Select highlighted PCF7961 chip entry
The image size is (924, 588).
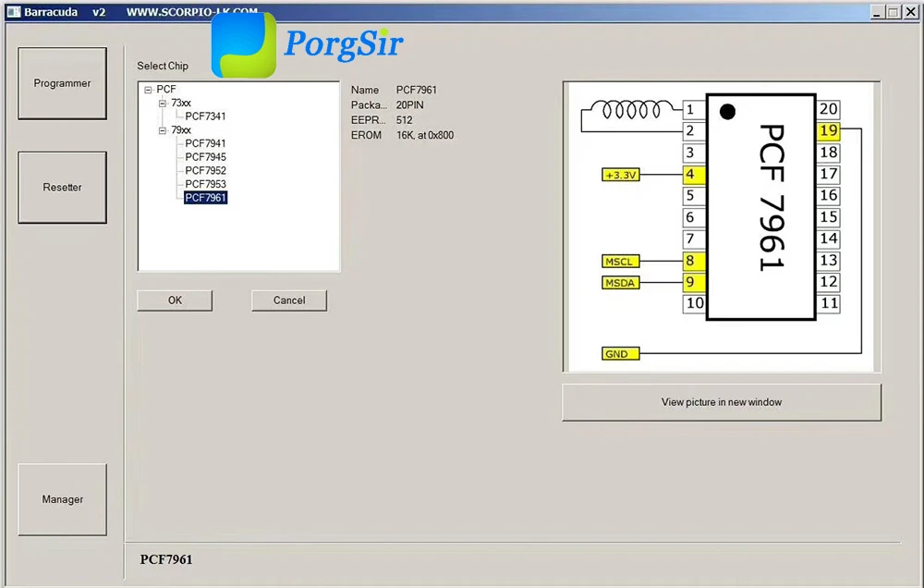click(205, 198)
